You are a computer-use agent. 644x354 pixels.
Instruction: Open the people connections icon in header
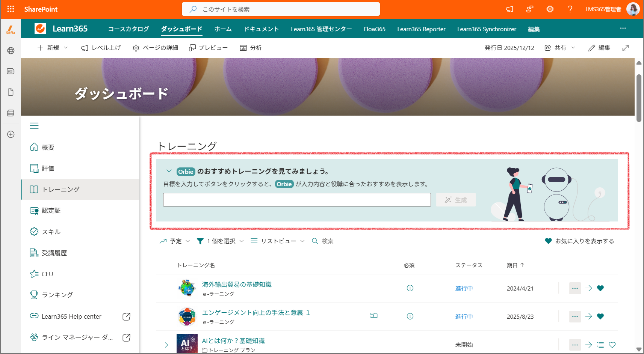[530, 9]
